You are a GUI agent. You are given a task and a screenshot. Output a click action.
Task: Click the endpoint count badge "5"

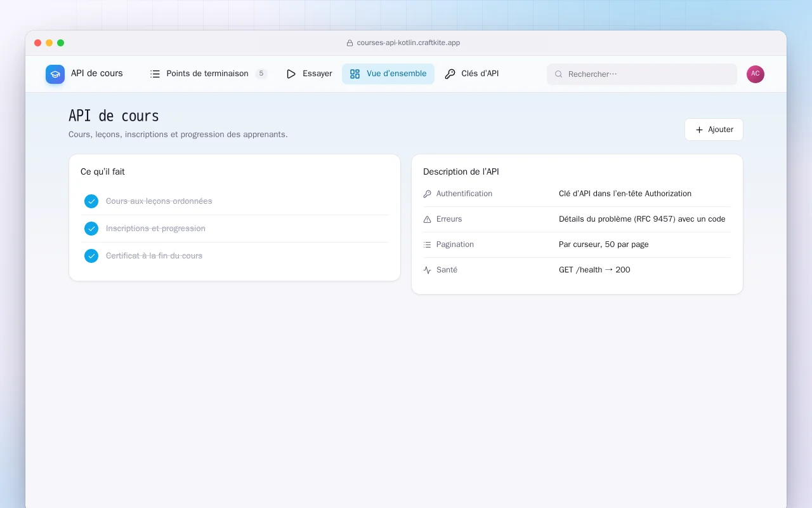(x=261, y=74)
